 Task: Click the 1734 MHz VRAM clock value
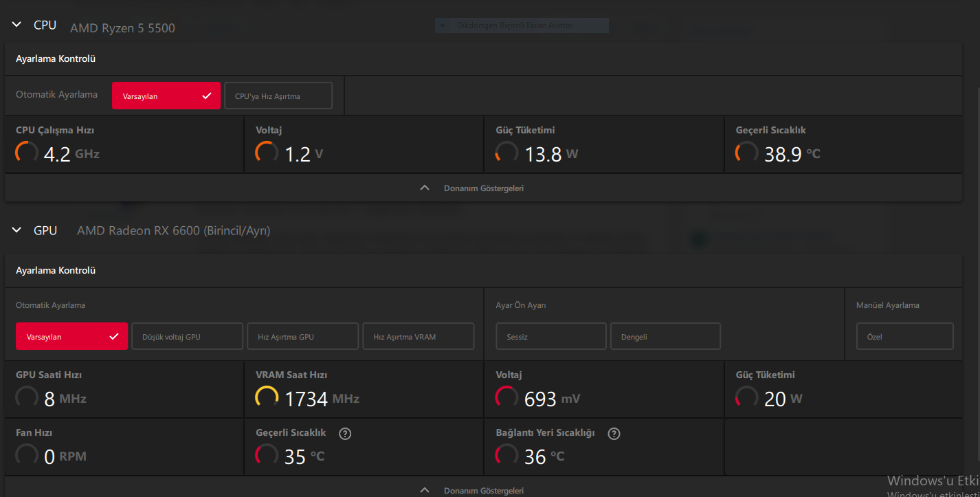pos(322,399)
